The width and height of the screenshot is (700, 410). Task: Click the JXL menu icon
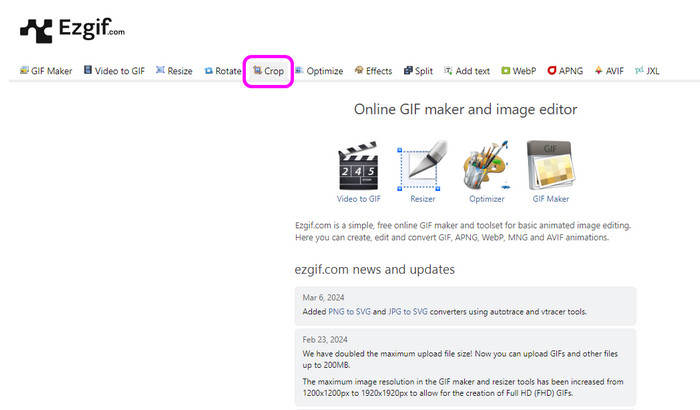tap(639, 70)
